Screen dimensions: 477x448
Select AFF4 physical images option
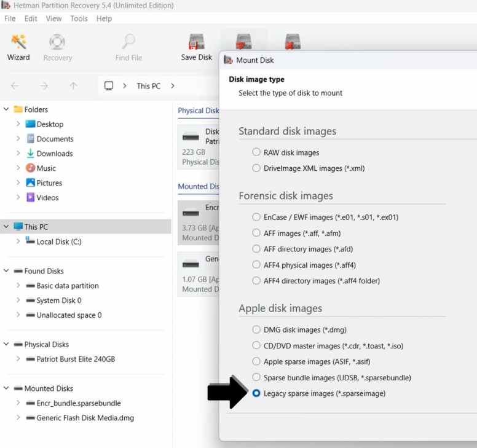pos(256,265)
